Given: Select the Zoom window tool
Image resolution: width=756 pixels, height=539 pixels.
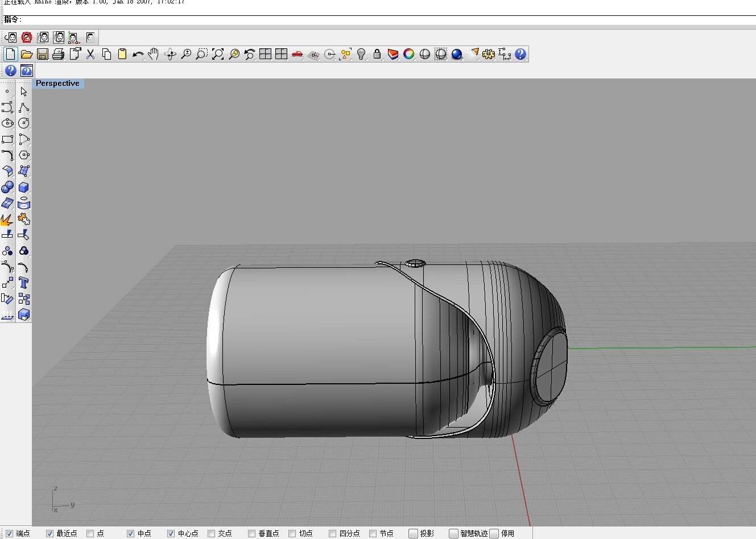Looking at the screenshot, I should pos(201,54).
